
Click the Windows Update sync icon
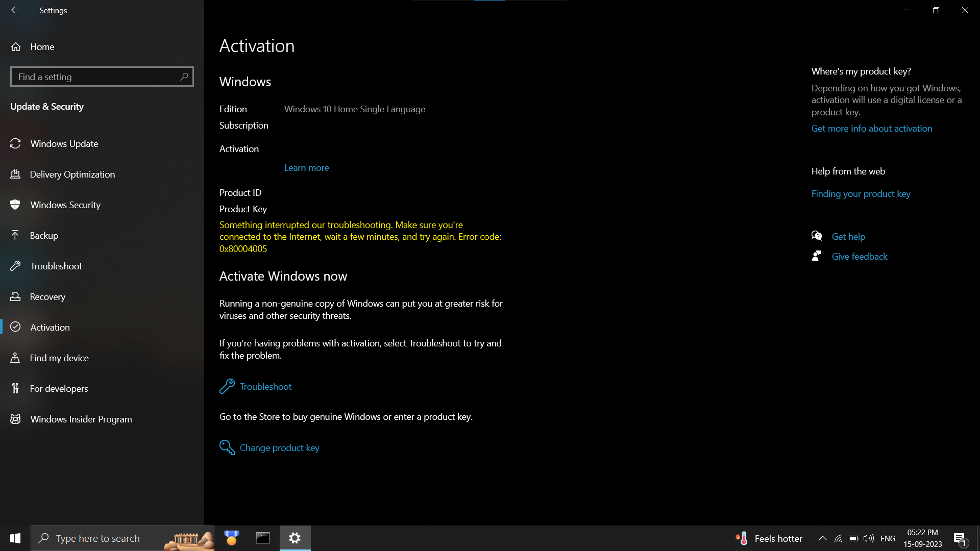point(15,143)
